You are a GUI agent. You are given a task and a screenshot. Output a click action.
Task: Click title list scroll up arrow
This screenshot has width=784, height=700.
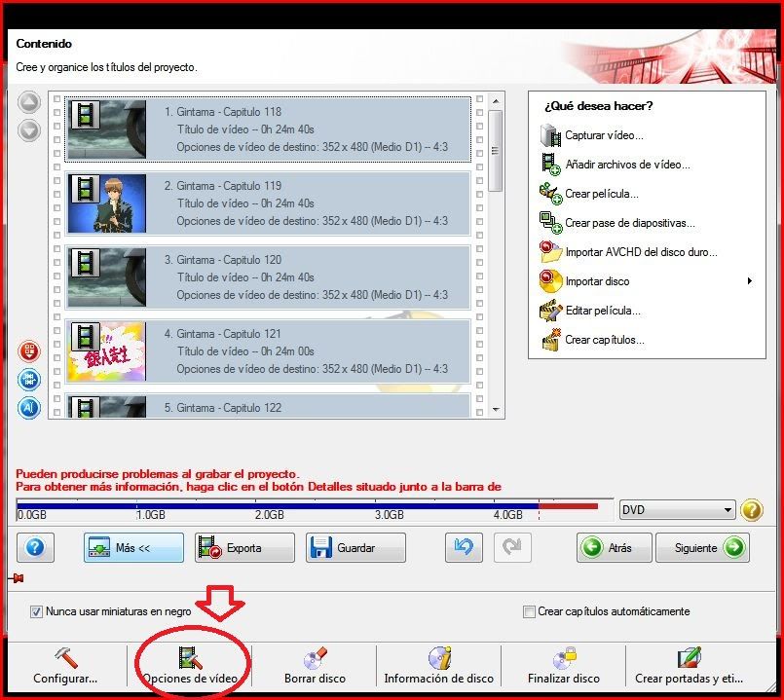pos(496,101)
